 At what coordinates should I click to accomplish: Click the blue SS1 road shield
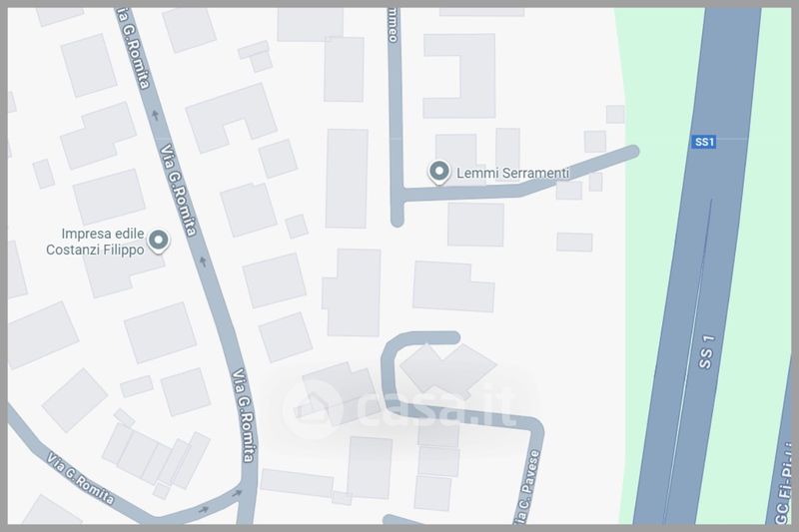coord(704,142)
